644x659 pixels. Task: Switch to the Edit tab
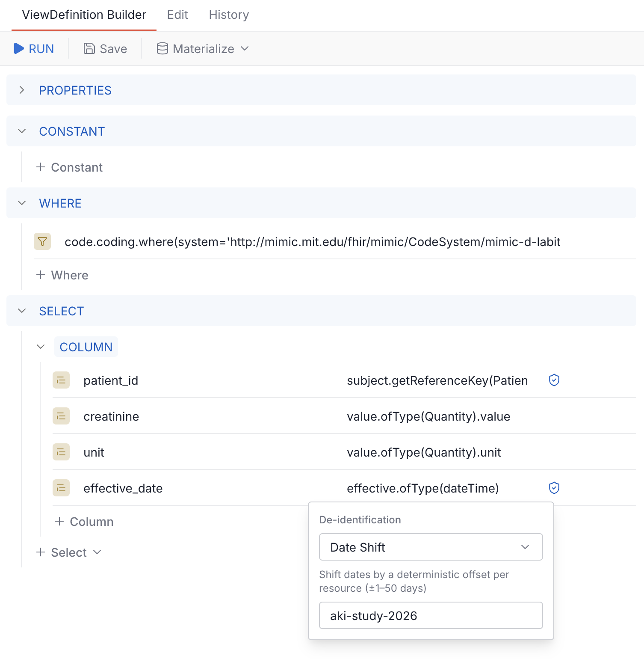177,15
